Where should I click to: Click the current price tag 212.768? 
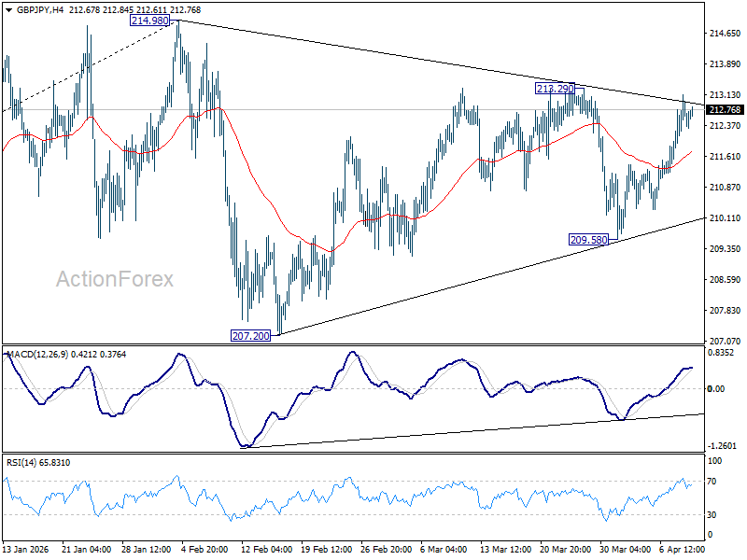[x=725, y=109]
